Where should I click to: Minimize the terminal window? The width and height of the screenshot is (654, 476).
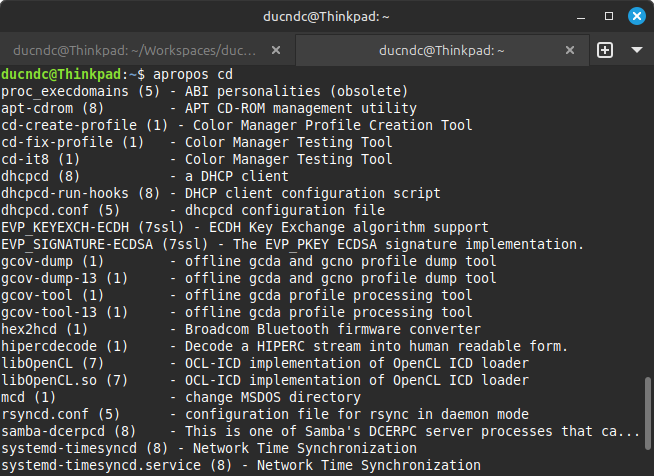pyautogui.click(x=581, y=17)
